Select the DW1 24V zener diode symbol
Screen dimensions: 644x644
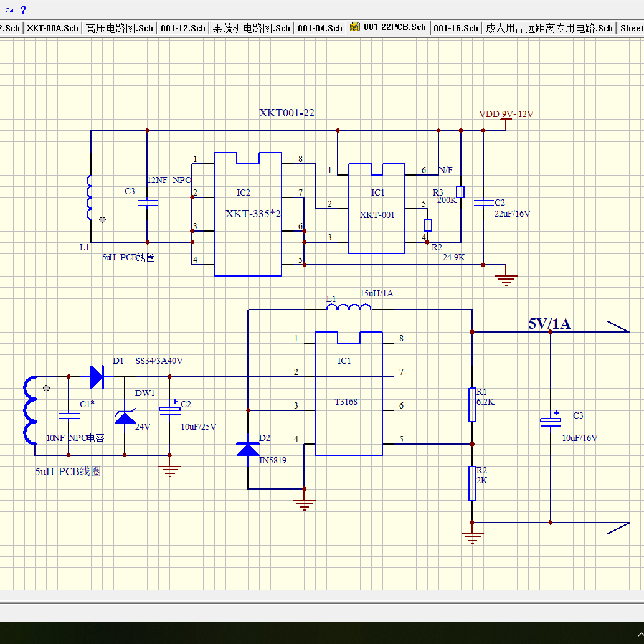coord(125,417)
